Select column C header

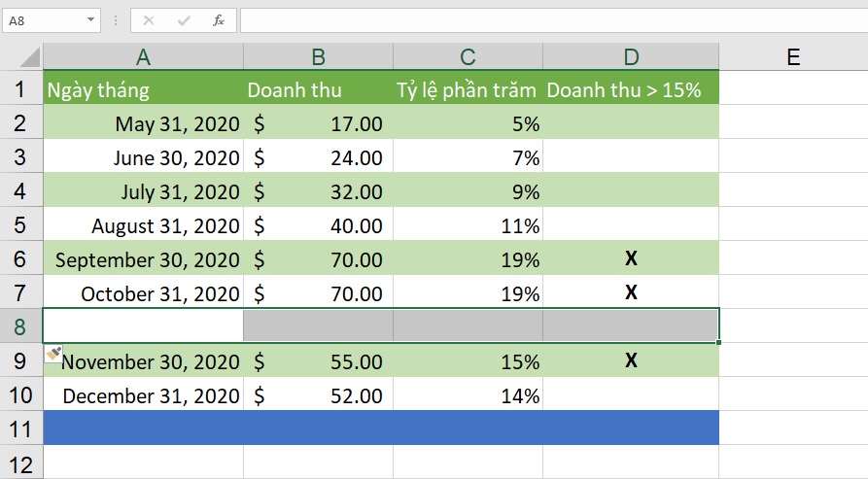point(468,57)
